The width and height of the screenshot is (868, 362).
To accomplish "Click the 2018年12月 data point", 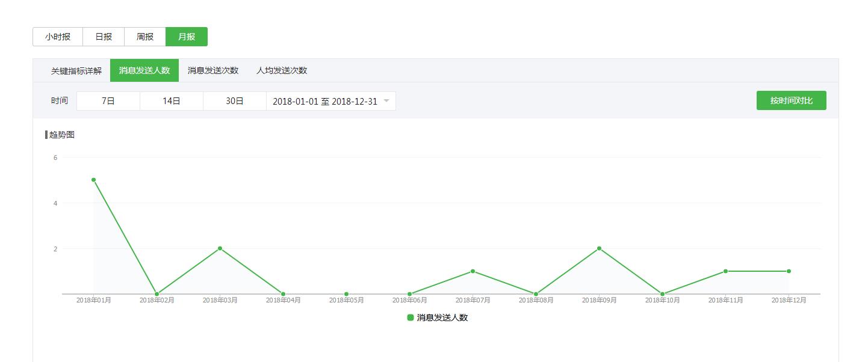I will (789, 271).
